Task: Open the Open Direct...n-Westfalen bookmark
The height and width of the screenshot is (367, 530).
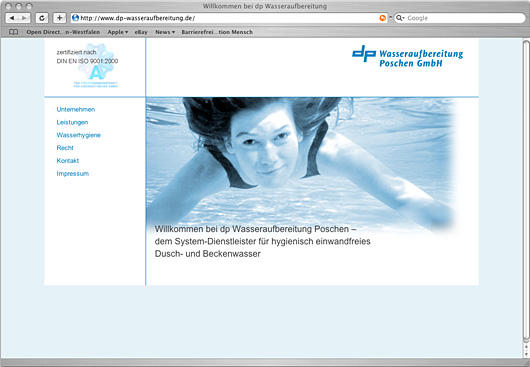Action: [63, 32]
